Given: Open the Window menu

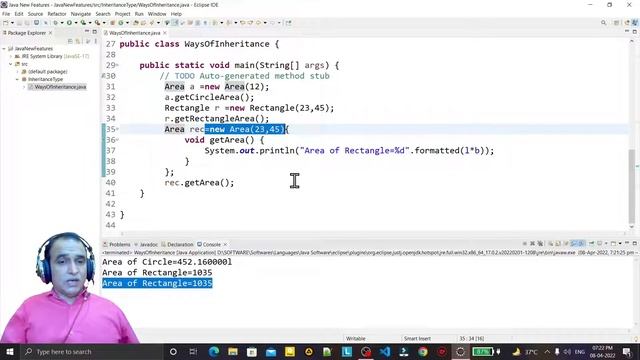Looking at the screenshot, I should (x=157, y=14).
